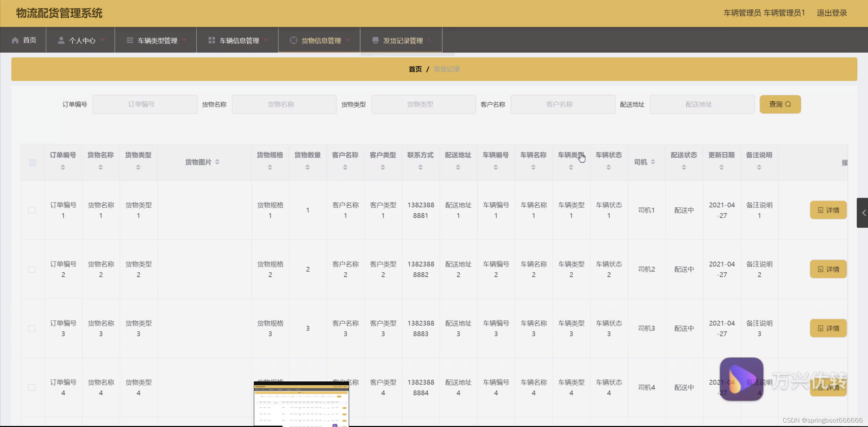Image resolution: width=868 pixels, height=427 pixels.
Task: Click the grid icon beside 车辆信息管理
Action: (x=212, y=40)
